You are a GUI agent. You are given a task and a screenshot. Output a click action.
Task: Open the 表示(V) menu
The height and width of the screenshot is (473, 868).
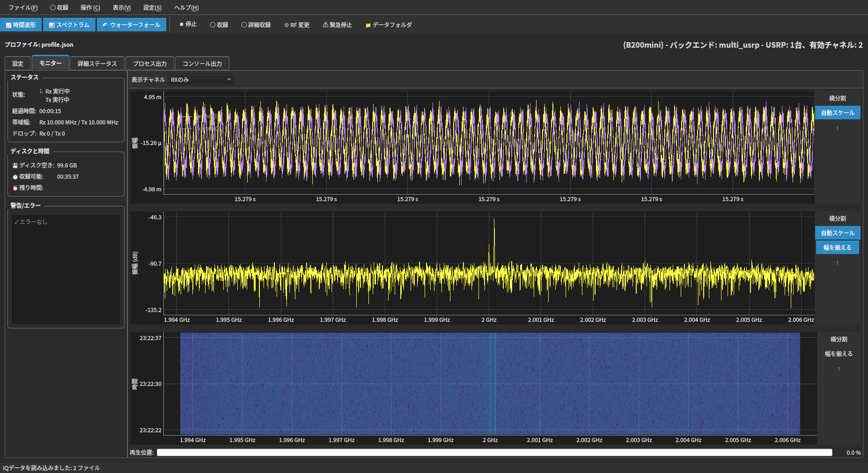(122, 7)
